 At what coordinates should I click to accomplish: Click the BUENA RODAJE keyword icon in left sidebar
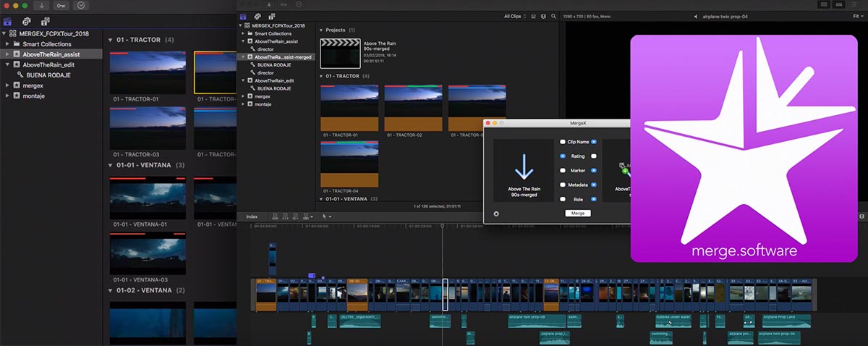click(20, 75)
